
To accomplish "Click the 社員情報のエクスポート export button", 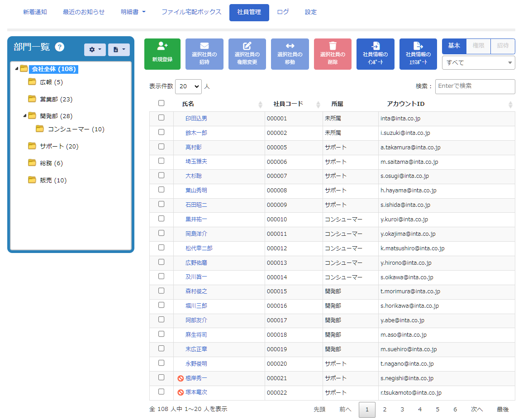I will (x=418, y=54).
